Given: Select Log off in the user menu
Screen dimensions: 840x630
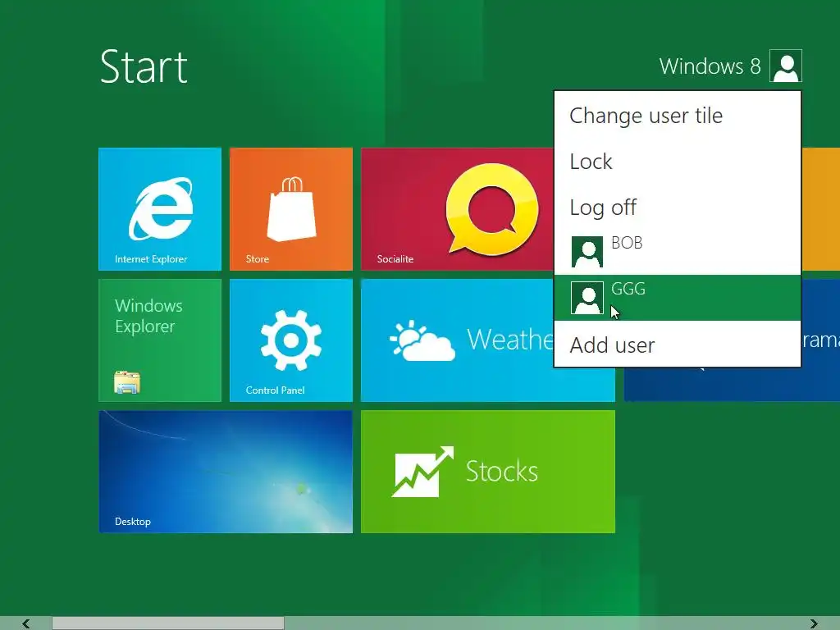Looking at the screenshot, I should [677, 208].
